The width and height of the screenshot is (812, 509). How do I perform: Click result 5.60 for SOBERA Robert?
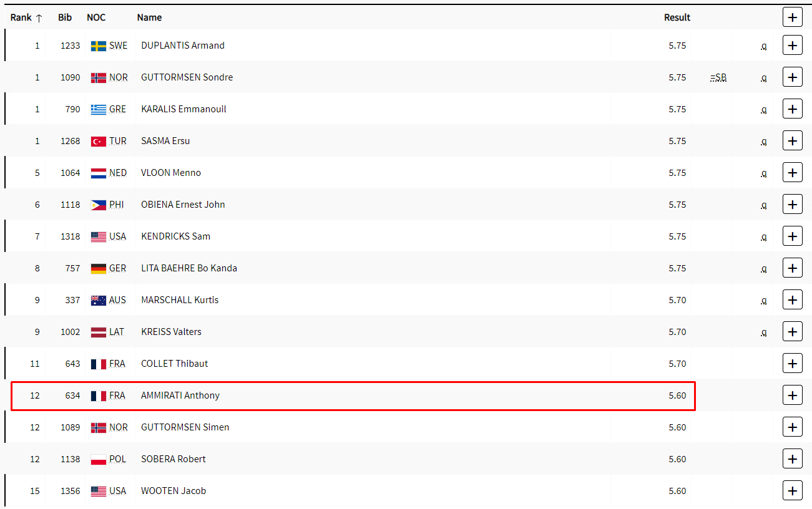tap(677, 459)
